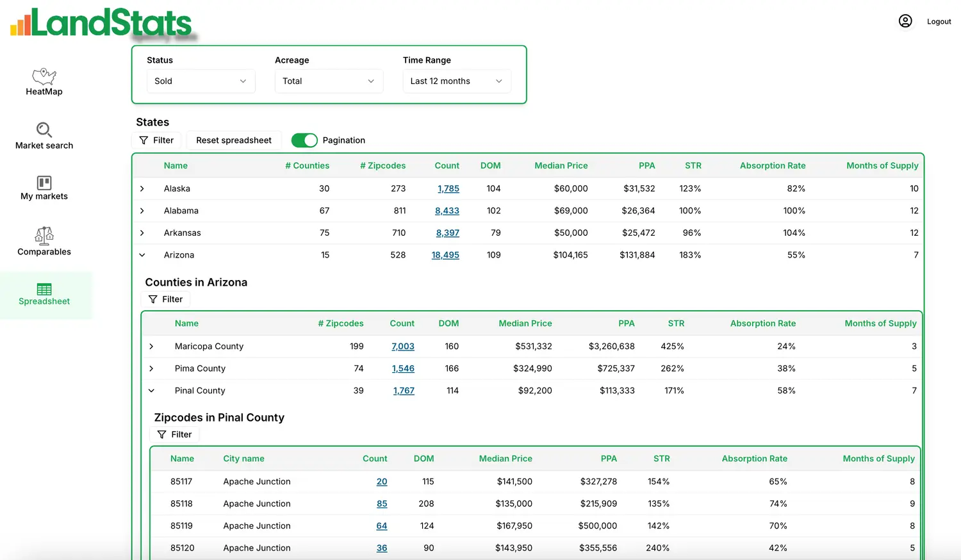Image resolution: width=961 pixels, height=560 pixels.
Task: Toggle the Pagination switch off
Action: pyautogui.click(x=304, y=140)
